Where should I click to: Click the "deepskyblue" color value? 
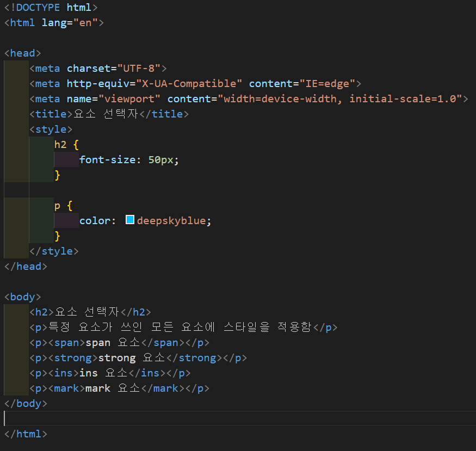[x=171, y=221]
